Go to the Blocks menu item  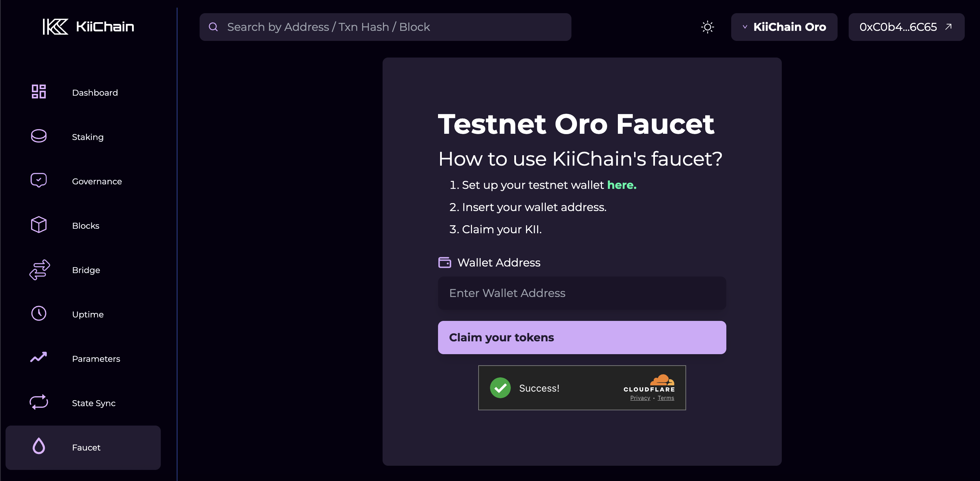coord(86,226)
